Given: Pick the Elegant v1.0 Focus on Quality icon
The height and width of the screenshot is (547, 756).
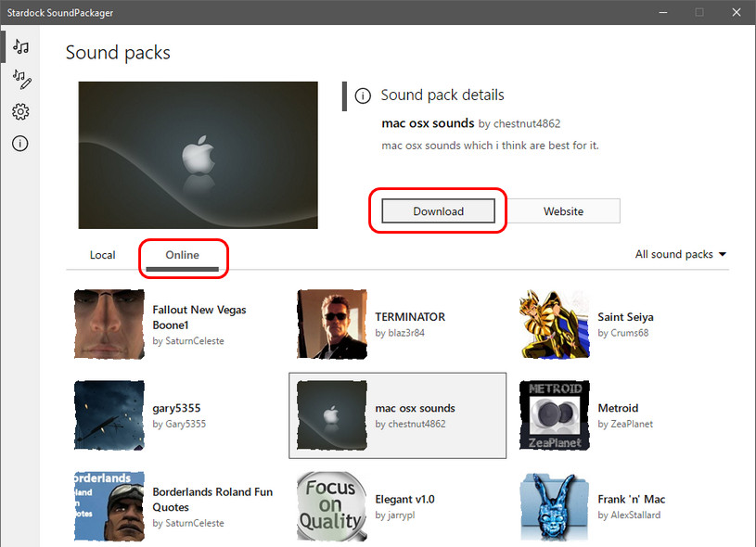Looking at the screenshot, I should click(x=331, y=506).
